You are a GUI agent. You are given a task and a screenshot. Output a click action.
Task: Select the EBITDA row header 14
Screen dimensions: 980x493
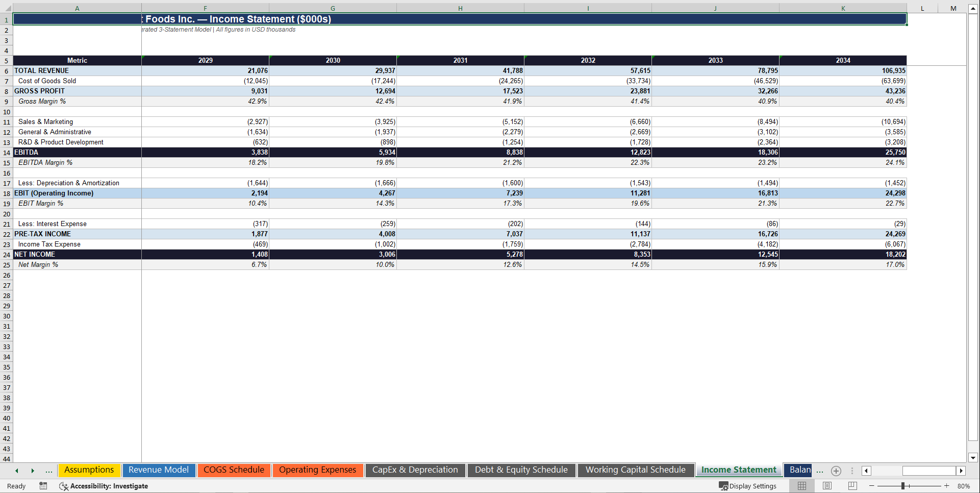pos(6,152)
